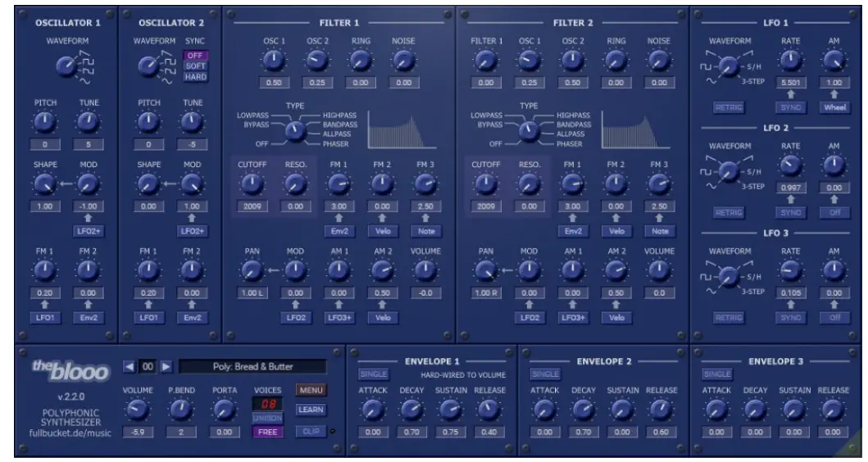Click Oscillator 1 waveform selector knob

(x=66, y=66)
